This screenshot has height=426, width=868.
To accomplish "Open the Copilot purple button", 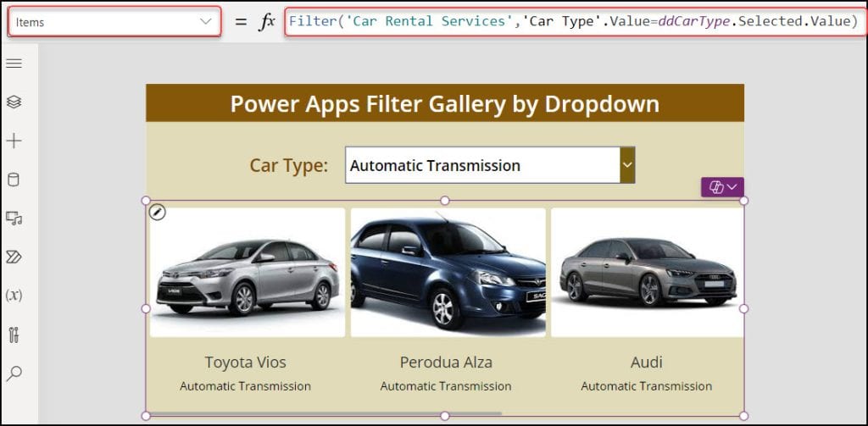I will point(722,187).
